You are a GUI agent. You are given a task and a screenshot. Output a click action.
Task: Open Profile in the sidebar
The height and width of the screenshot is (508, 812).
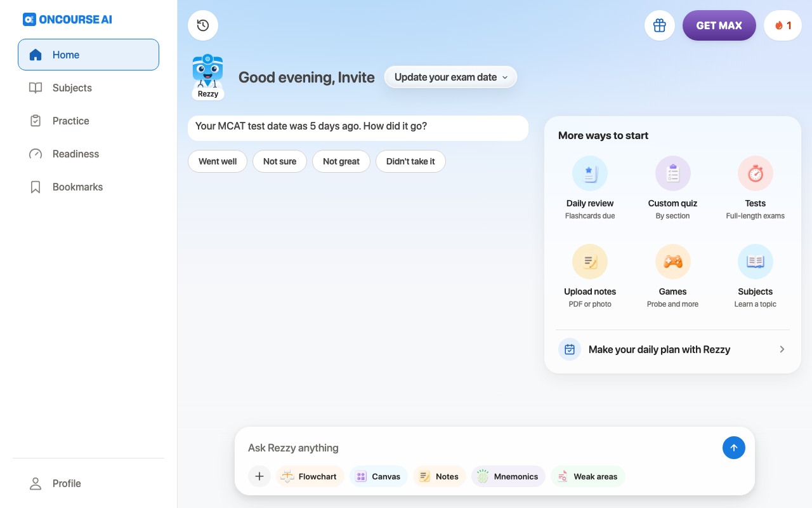coord(88,483)
